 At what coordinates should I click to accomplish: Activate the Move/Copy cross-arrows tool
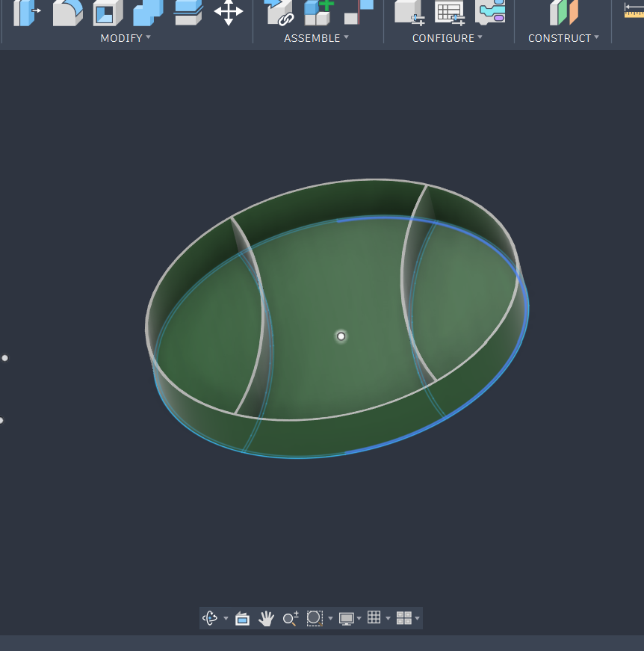(228, 13)
